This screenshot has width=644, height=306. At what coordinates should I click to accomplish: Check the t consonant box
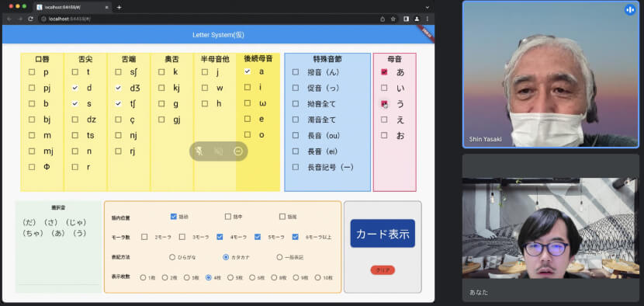(x=74, y=72)
